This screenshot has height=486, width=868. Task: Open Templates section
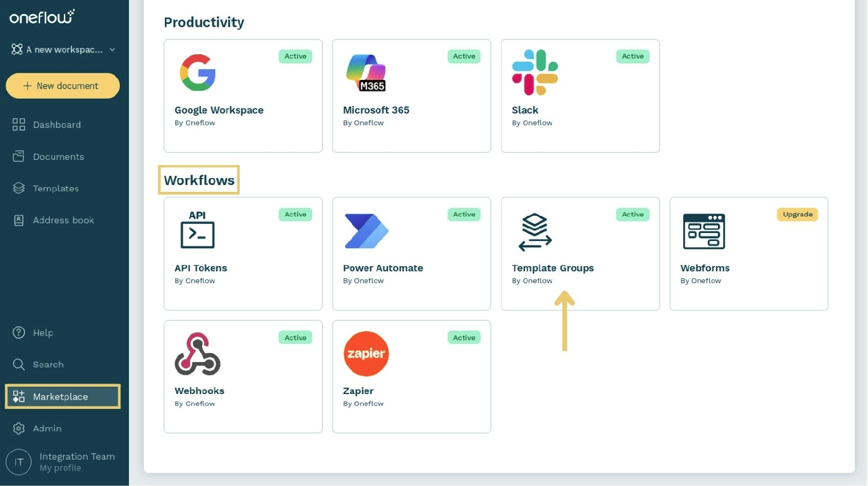(x=56, y=188)
